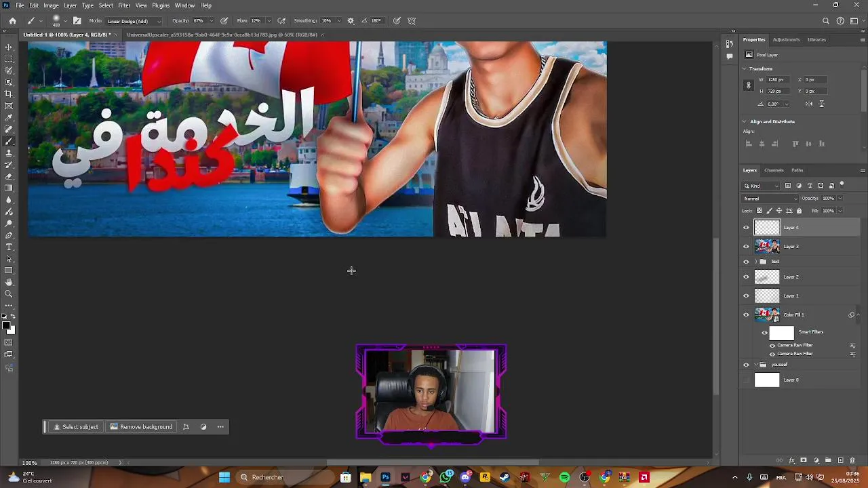Image resolution: width=868 pixels, height=488 pixels.
Task: Open Spotify from the taskbar
Action: pyautogui.click(x=564, y=477)
